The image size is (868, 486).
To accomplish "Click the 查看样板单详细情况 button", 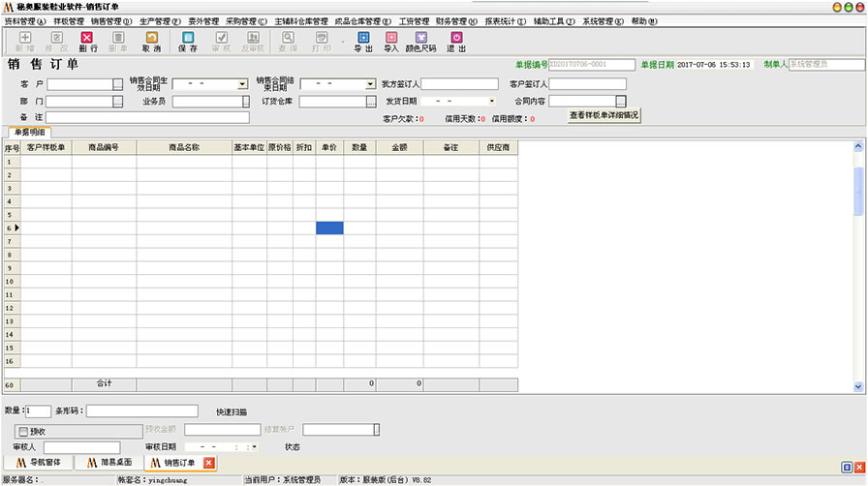I will coord(604,115).
